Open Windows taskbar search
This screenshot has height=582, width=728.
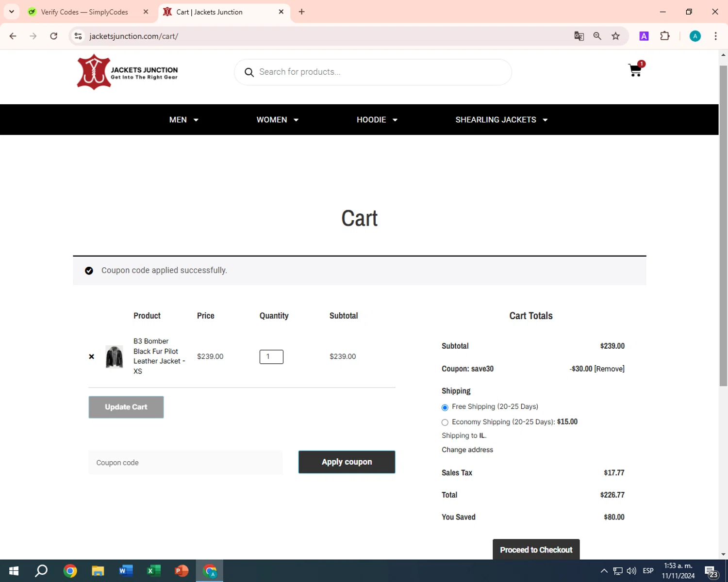pyautogui.click(x=41, y=571)
